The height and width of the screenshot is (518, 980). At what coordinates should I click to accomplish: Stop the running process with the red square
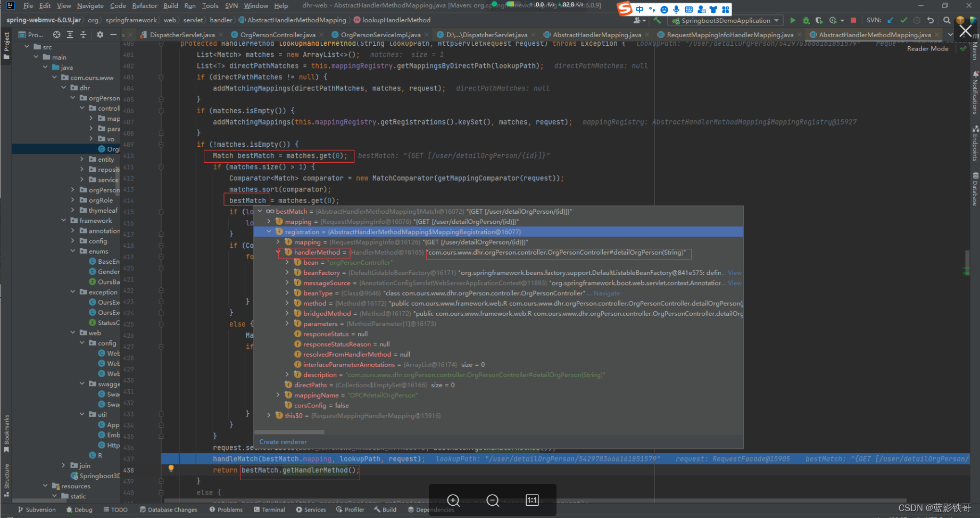(853, 20)
